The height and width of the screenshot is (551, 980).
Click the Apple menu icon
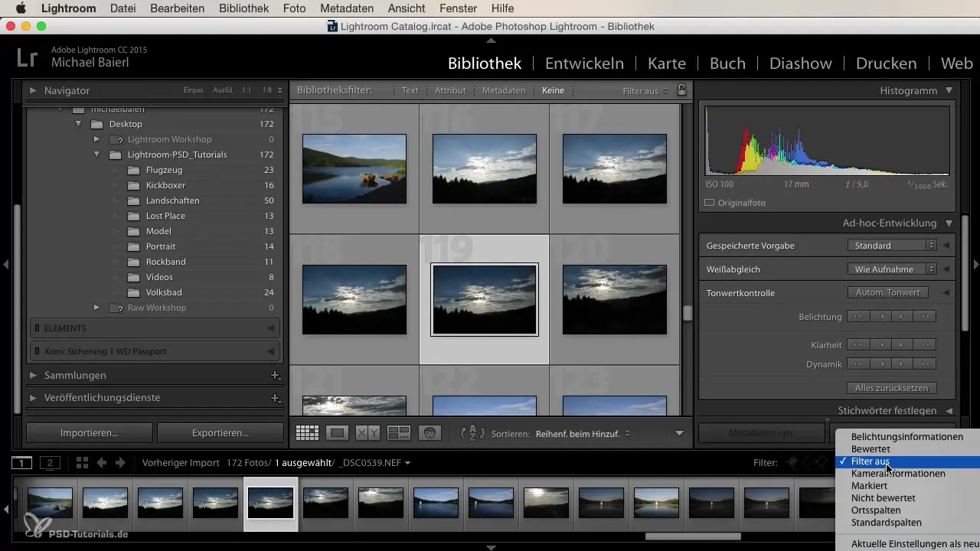tap(21, 8)
